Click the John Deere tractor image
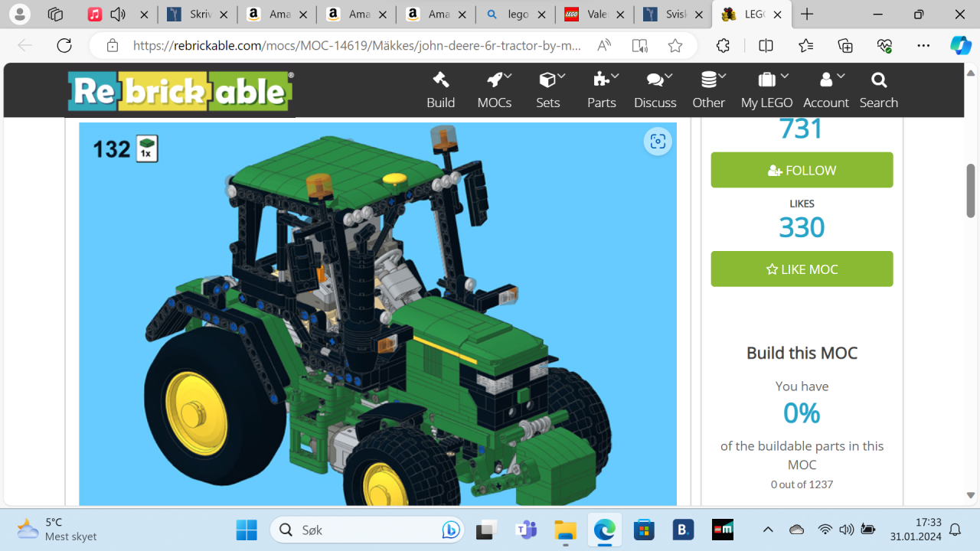Image resolution: width=980 pixels, height=551 pixels. [377, 314]
